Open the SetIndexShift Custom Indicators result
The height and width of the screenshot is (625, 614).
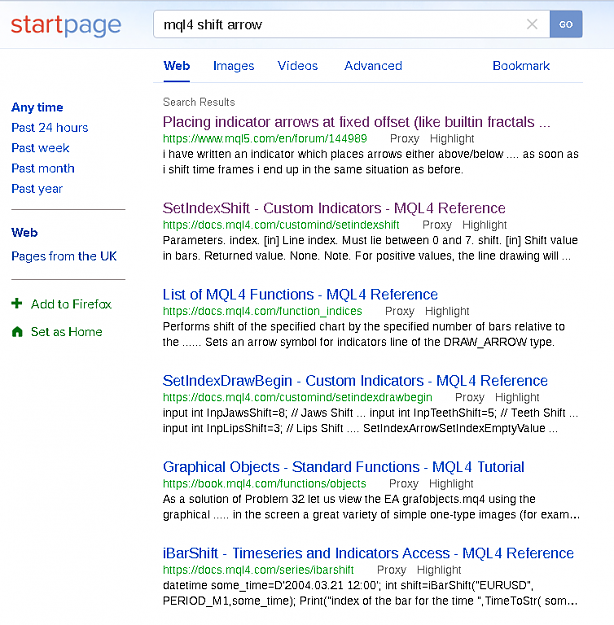334,208
